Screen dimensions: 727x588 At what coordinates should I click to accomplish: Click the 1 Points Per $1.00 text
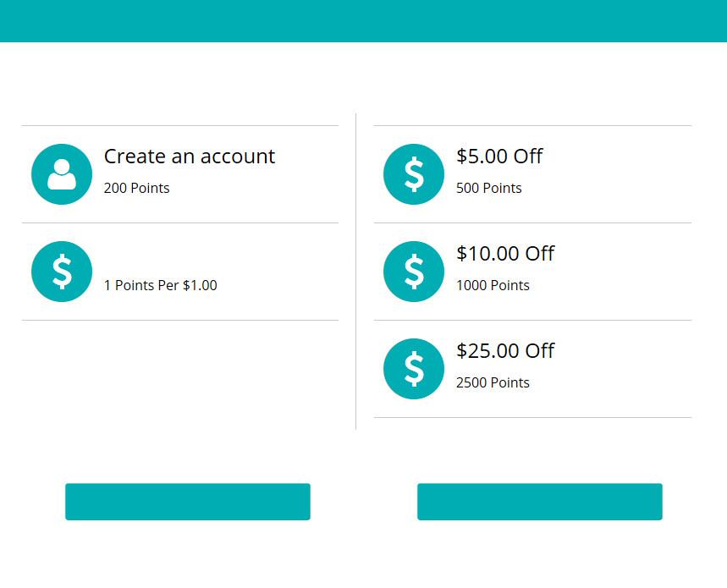click(161, 285)
